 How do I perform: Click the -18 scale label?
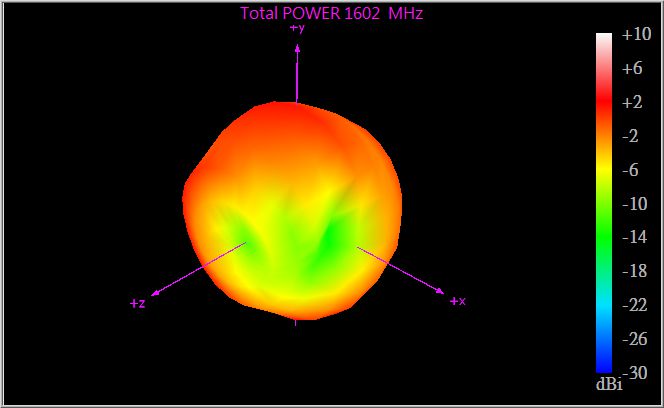[635, 271]
